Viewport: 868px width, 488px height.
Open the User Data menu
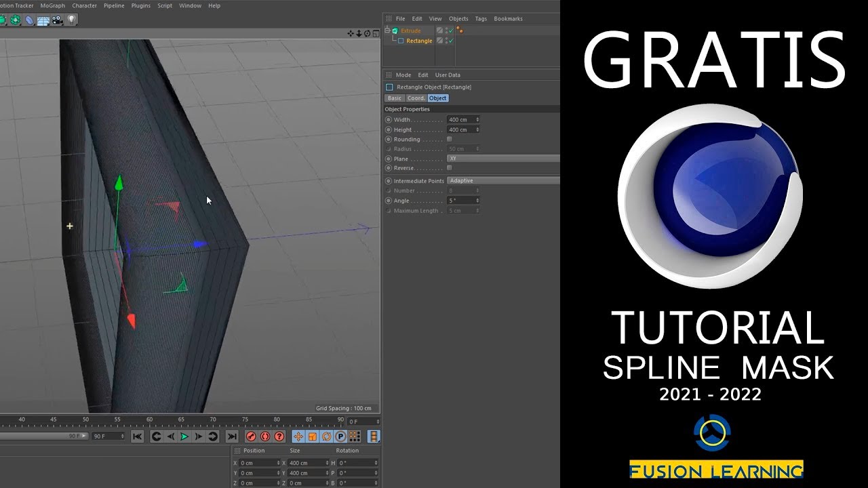click(448, 75)
